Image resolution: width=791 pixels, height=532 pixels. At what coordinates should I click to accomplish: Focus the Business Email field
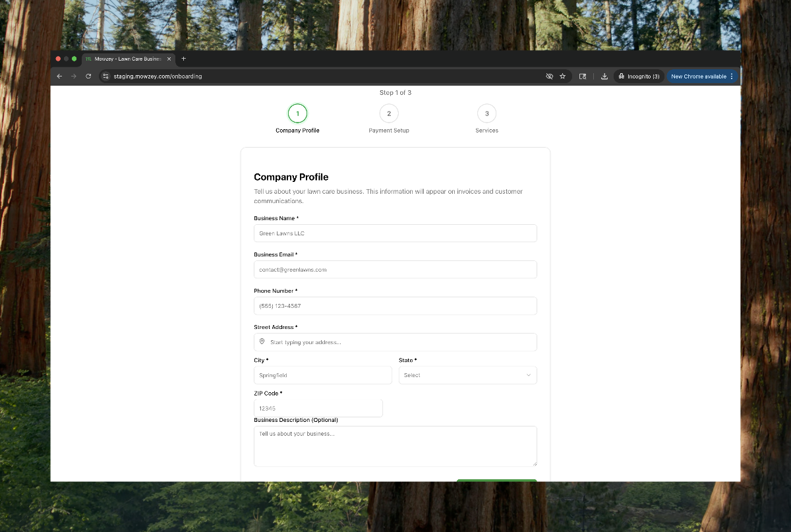[395, 270]
